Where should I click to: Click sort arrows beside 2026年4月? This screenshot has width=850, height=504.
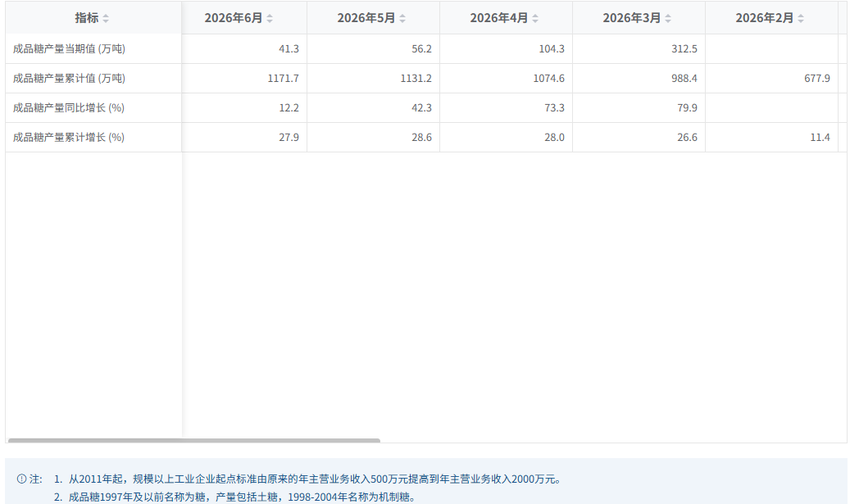[535, 18]
